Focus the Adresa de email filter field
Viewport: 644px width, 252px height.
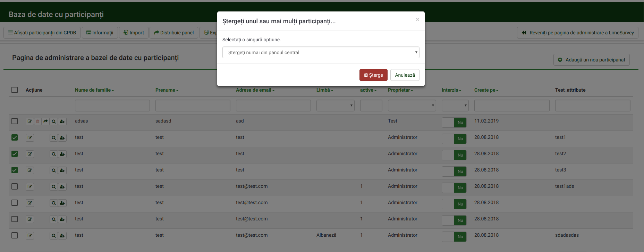pyautogui.click(x=273, y=106)
